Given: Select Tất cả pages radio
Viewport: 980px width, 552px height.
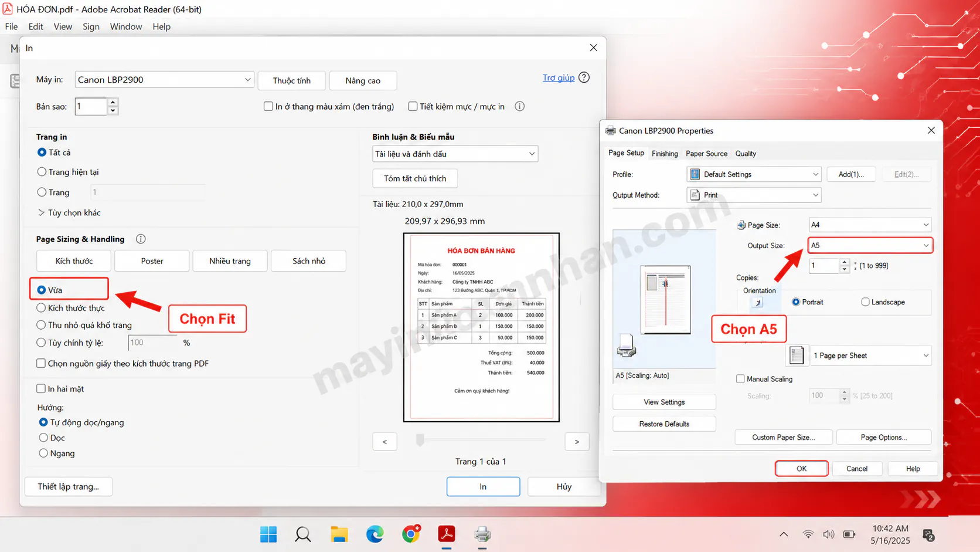Looking at the screenshot, I should click(42, 153).
